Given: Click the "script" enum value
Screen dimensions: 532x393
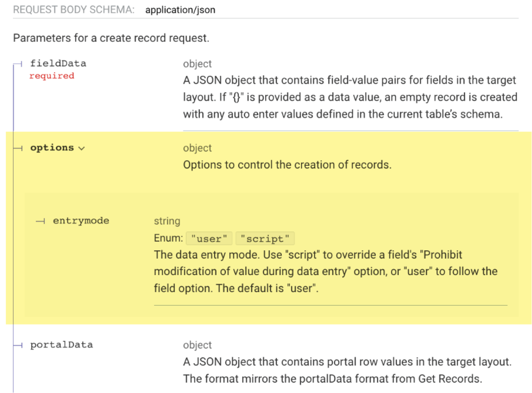Looking at the screenshot, I should point(265,239).
